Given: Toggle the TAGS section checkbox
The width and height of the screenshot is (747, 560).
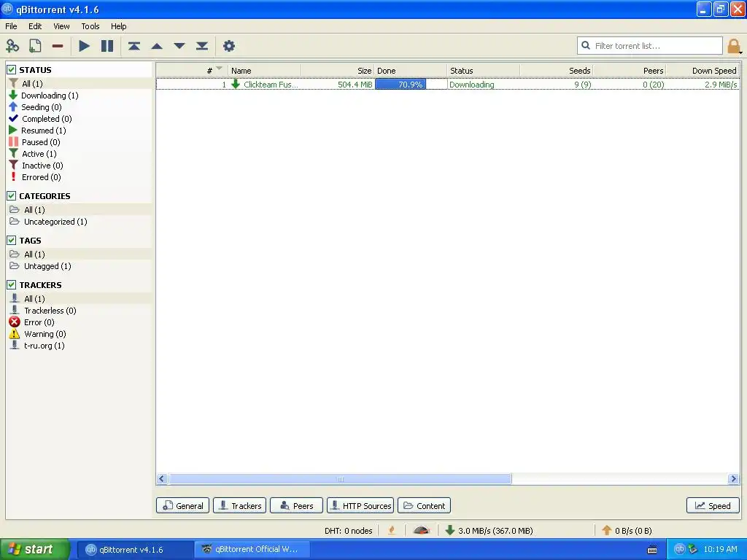Looking at the screenshot, I should pyautogui.click(x=12, y=241).
